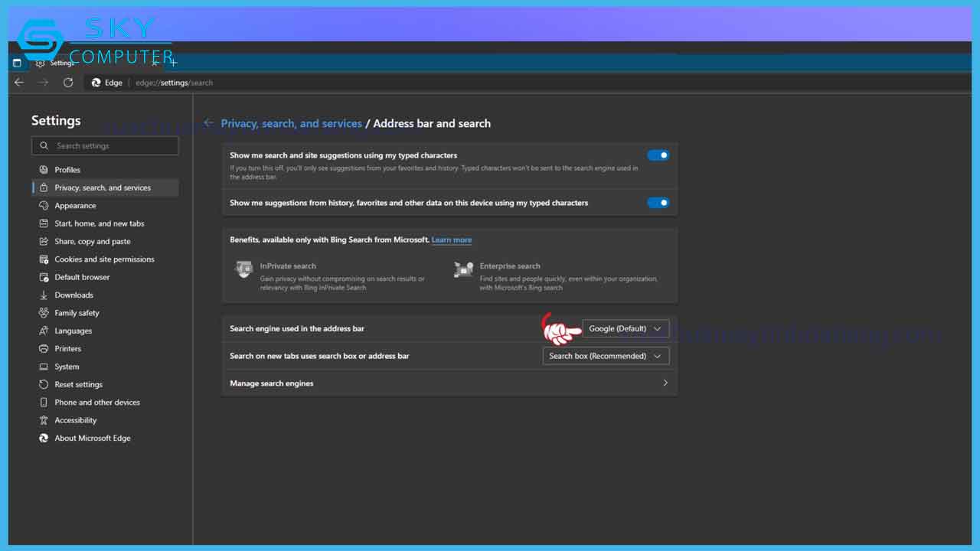Open the Search box (Recommended) dropdown
Screen dimensions: 980x551
tap(606, 356)
